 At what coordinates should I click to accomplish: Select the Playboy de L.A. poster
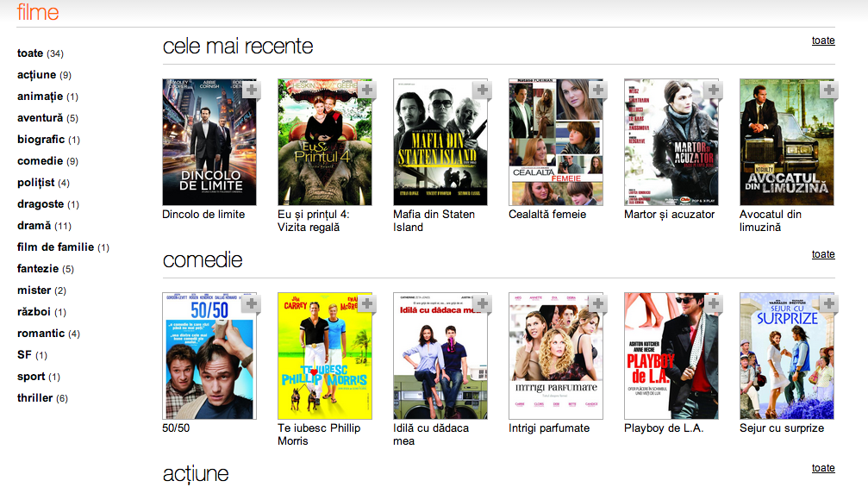click(671, 356)
